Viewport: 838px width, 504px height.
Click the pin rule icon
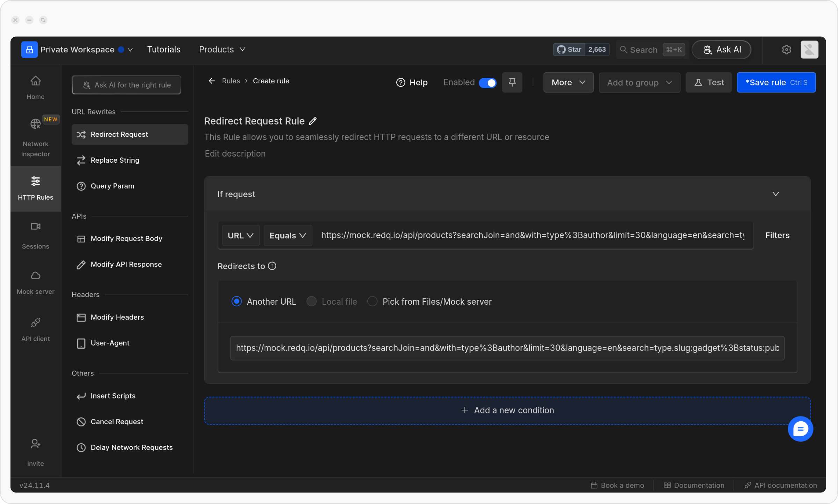[512, 82]
